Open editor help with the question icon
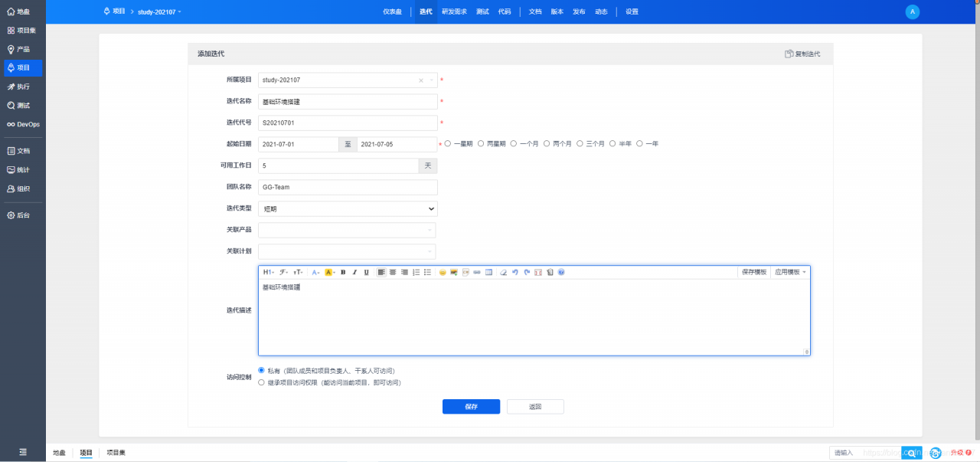980x462 pixels. (561, 272)
